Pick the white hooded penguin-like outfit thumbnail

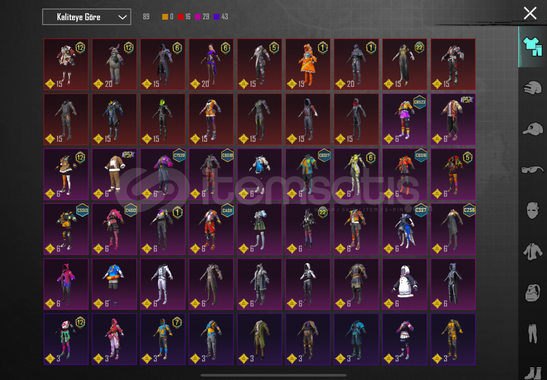tap(405, 284)
